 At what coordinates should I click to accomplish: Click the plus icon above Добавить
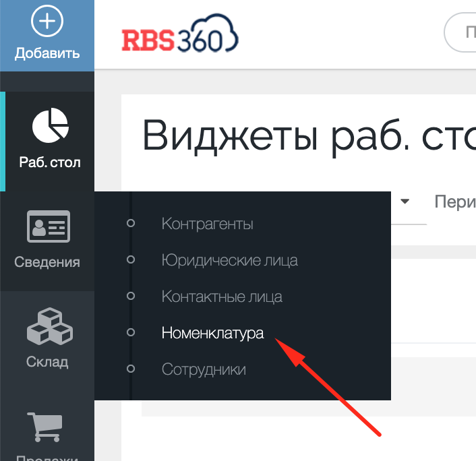[x=47, y=22]
